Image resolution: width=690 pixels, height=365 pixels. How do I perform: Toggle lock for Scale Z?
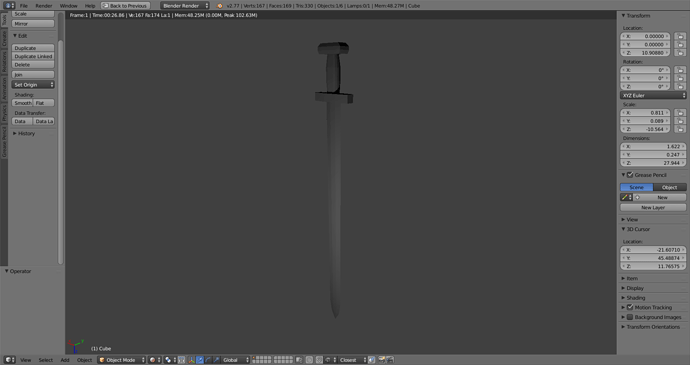[680, 129]
